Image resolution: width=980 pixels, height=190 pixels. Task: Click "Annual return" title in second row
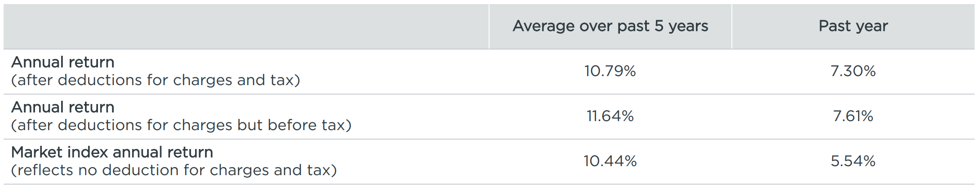point(63,107)
